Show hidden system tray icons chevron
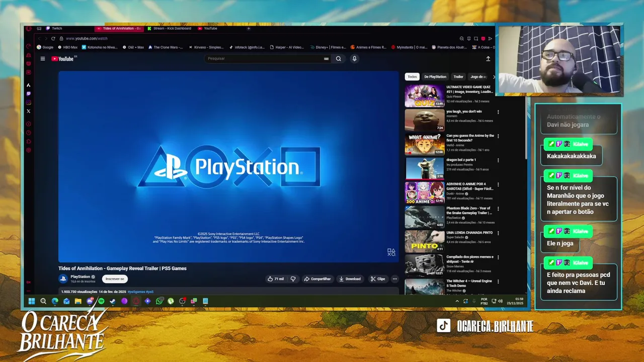Image resolution: width=644 pixels, height=362 pixels. [457, 301]
